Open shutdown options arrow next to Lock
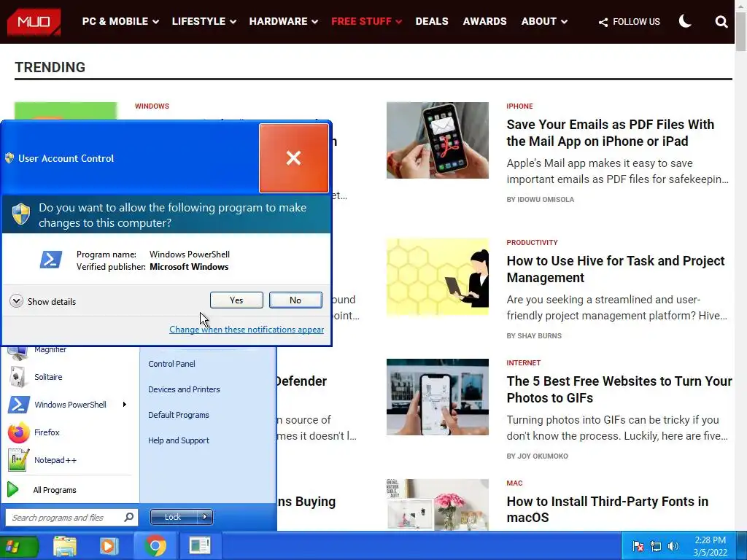Screen dimensions: 747x560 [x=205, y=517]
